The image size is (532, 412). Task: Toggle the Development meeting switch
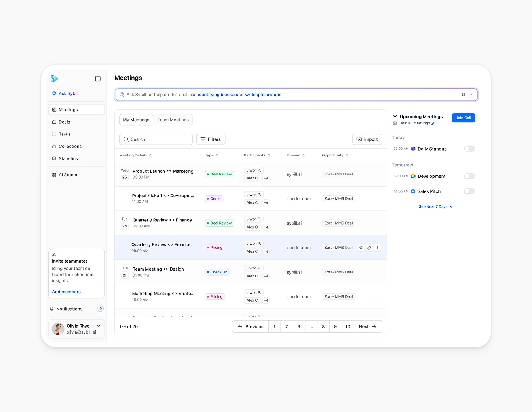coord(469,176)
